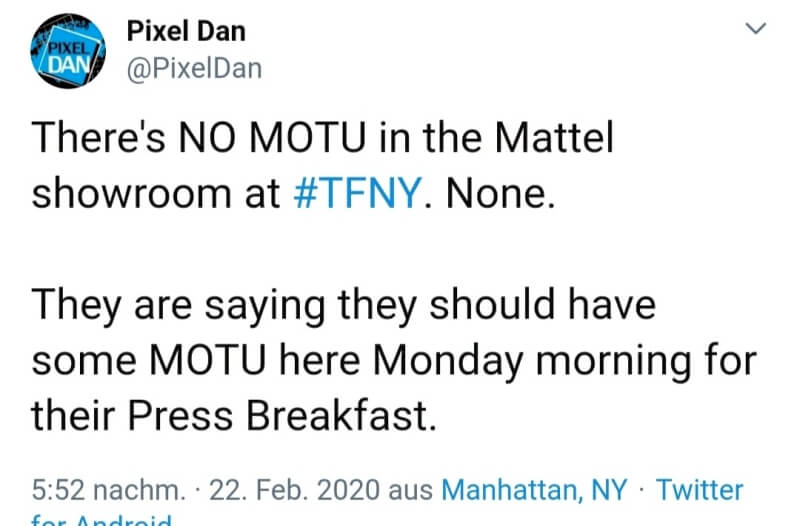Click the 5:52 nachm. timestamp
This screenshot has width=800, height=526.
point(109,490)
